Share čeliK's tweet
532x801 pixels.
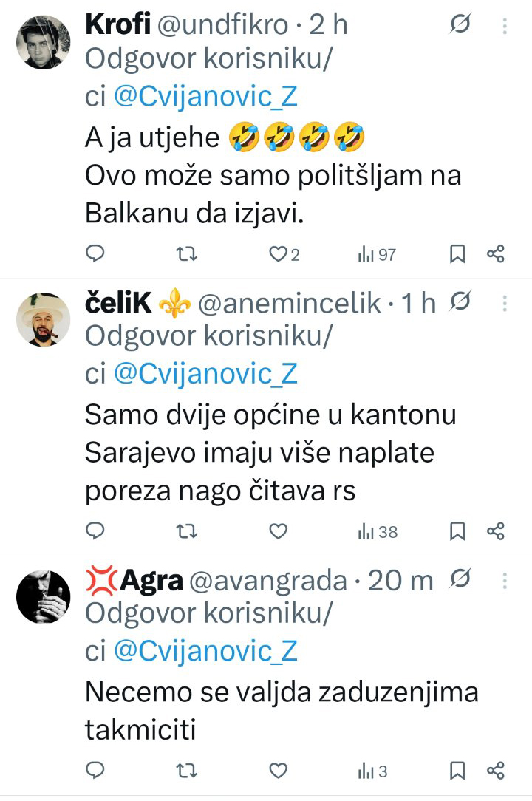[x=496, y=531]
